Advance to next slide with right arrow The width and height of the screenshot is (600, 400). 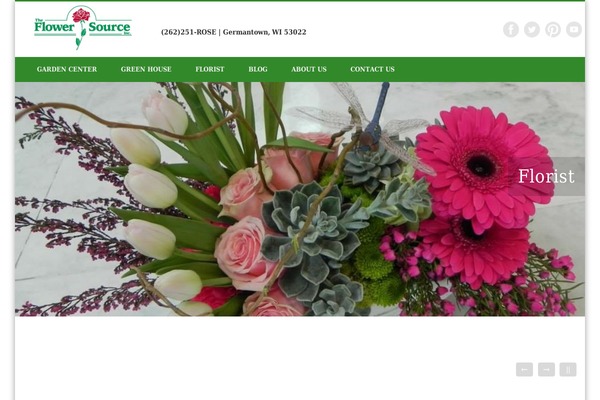pos(546,369)
